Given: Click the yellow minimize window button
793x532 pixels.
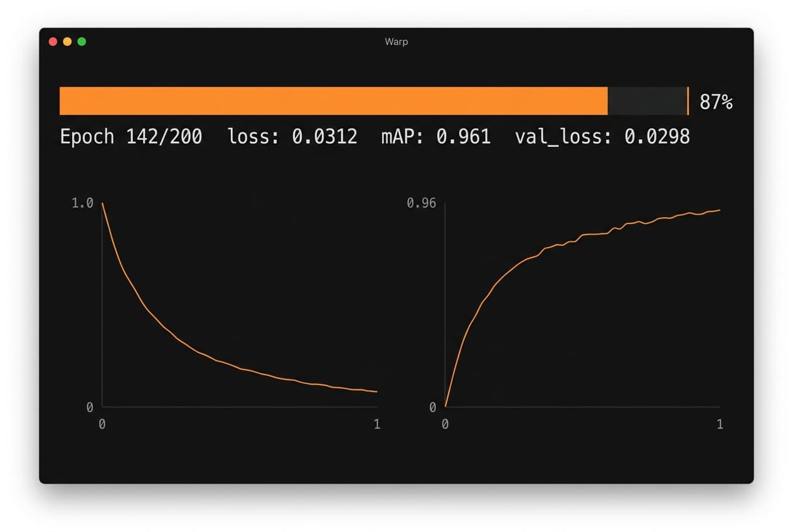Looking at the screenshot, I should pyautogui.click(x=67, y=41).
